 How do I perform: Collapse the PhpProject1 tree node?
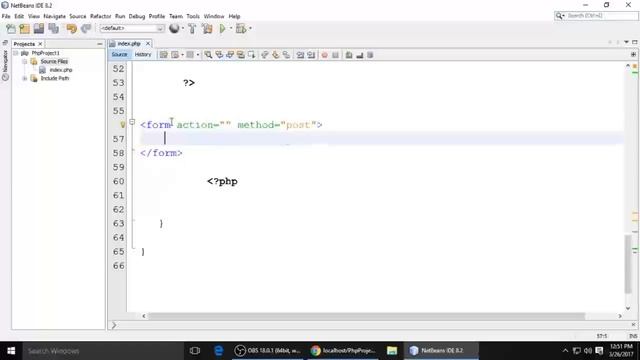[x=16, y=53]
